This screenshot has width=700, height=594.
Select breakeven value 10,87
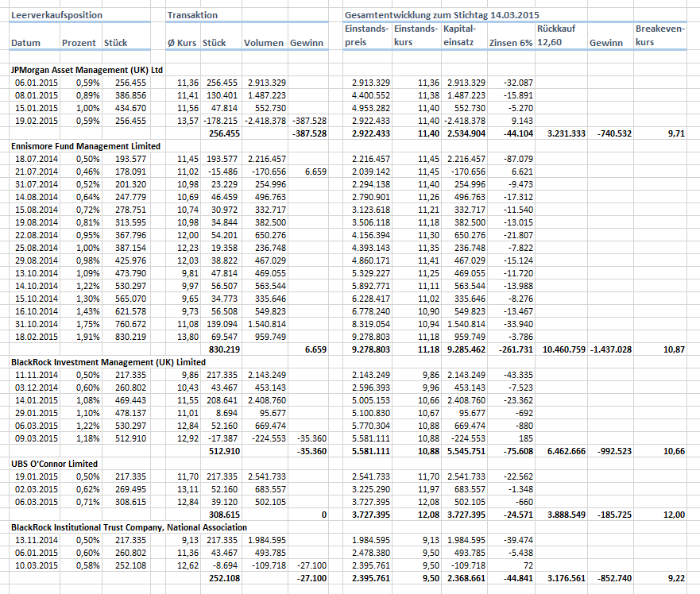(674, 349)
